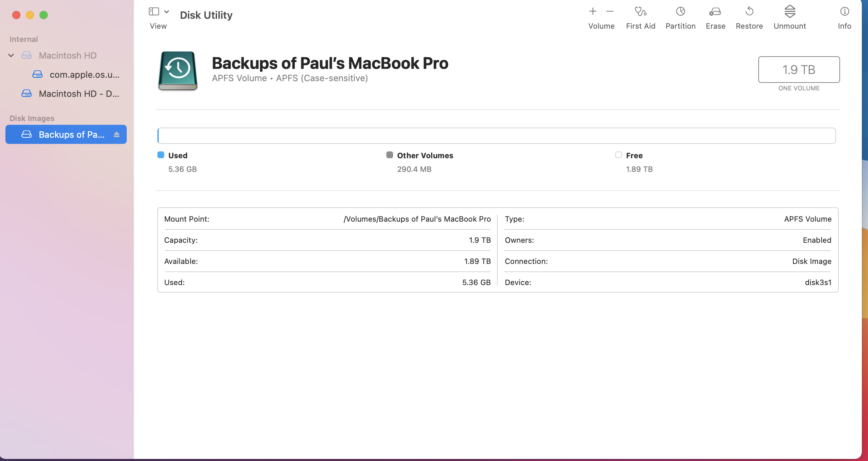Select the Restore toolbar icon
The image size is (868, 461).
(x=749, y=12)
